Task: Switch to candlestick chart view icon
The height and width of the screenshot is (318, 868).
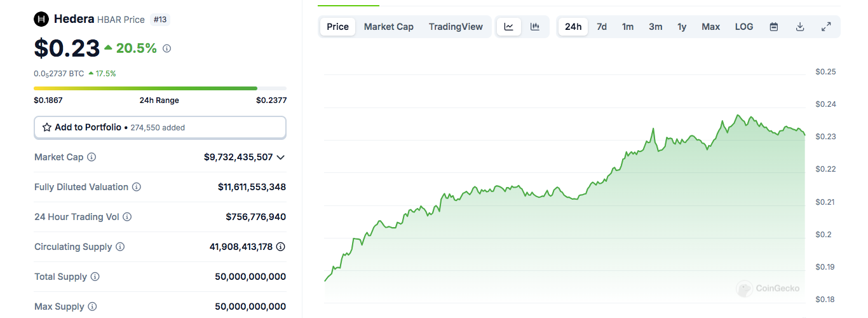Action: [535, 27]
